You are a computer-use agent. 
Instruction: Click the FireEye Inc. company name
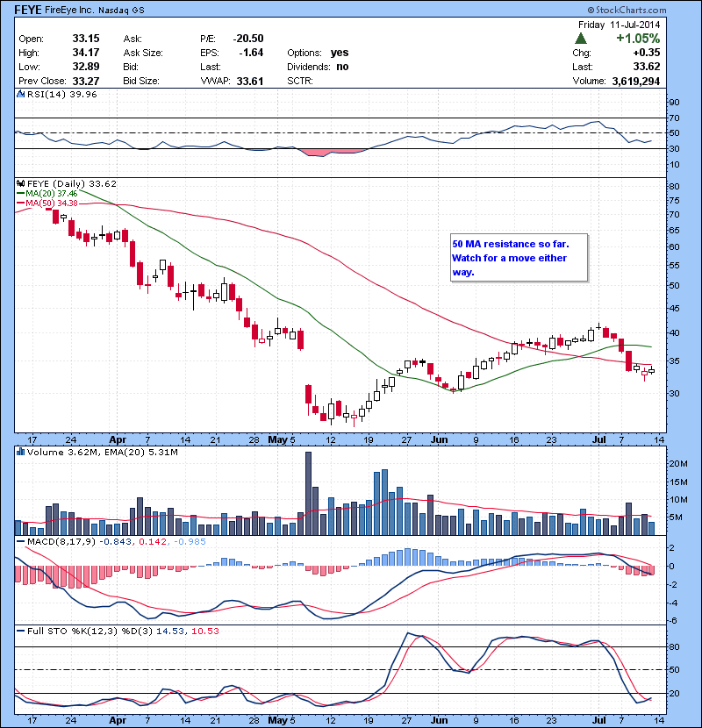[x=69, y=10]
